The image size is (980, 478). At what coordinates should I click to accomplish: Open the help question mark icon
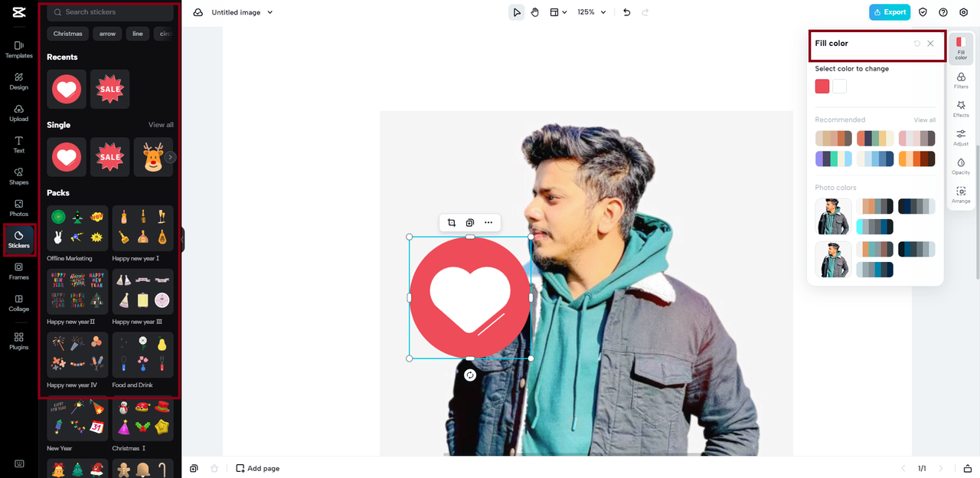[943, 12]
